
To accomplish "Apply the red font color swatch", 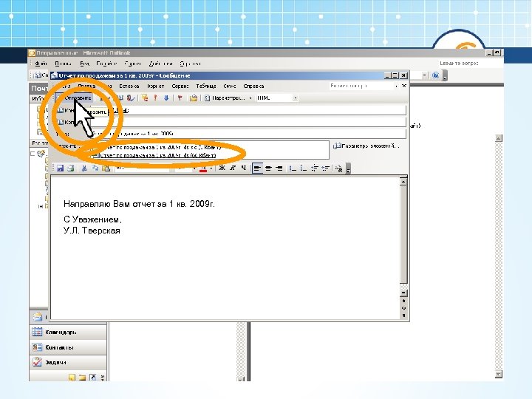I will (203, 168).
